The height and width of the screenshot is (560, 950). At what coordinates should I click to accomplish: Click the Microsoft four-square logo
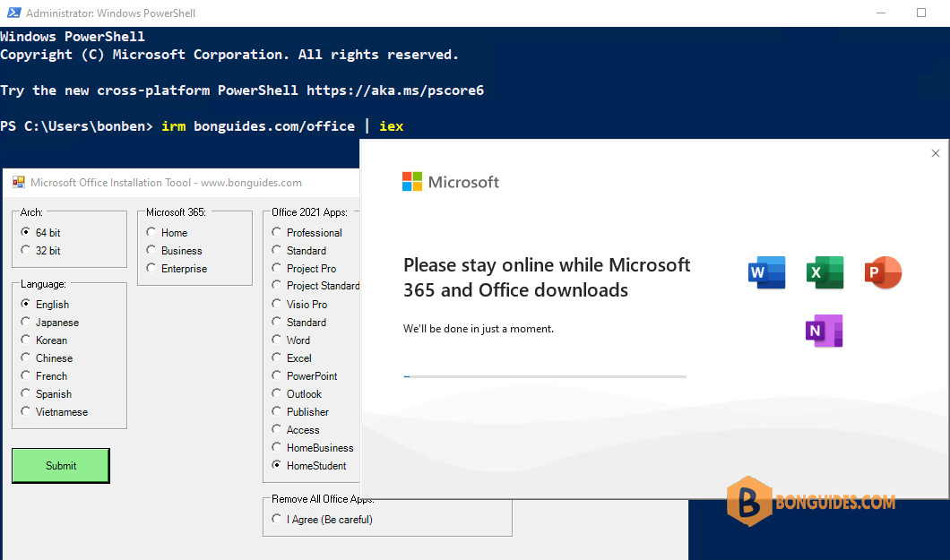click(412, 182)
